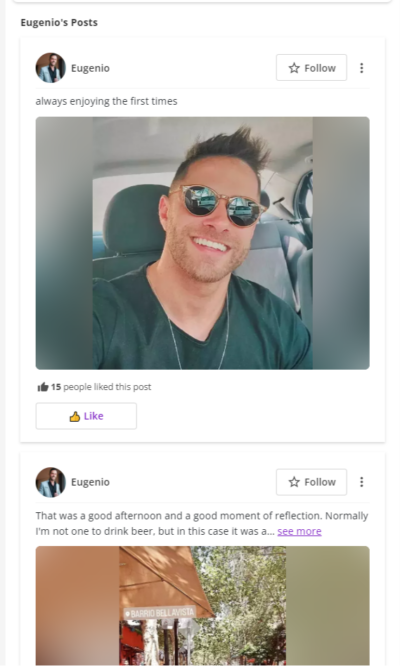Click the star icon in the second Follow button
This screenshot has height=669, width=400.
pos(294,482)
